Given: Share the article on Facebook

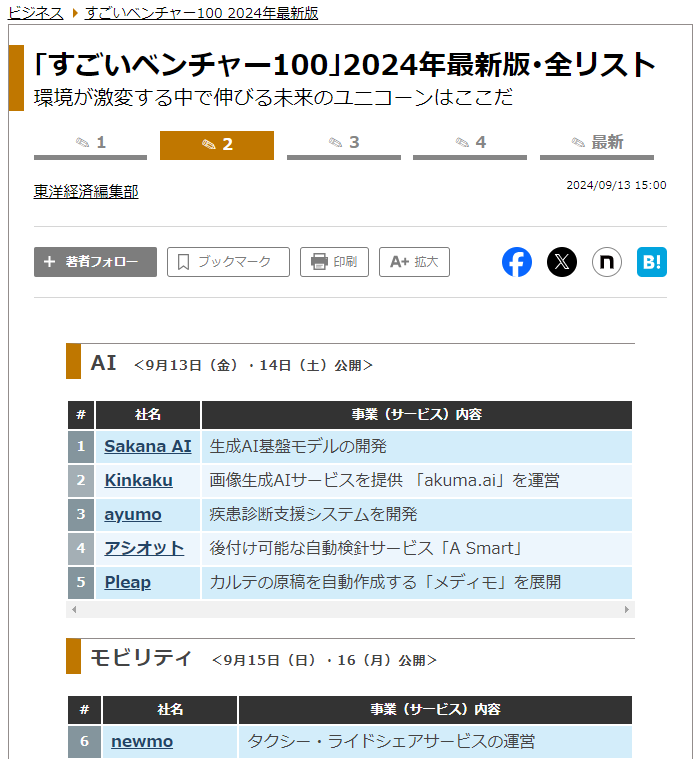Looking at the screenshot, I should click(517, 262).
